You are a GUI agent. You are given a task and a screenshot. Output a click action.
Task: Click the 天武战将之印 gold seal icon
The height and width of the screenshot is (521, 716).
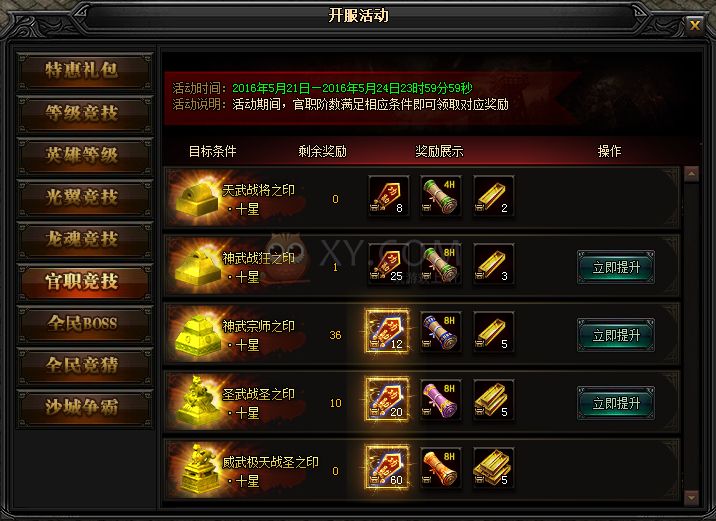[197, 198]
